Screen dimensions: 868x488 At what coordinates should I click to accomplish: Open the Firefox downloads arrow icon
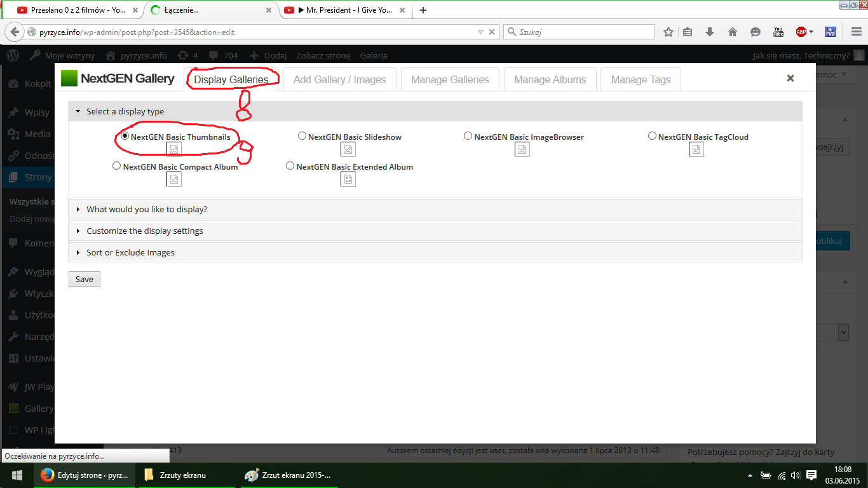[710, 32]
